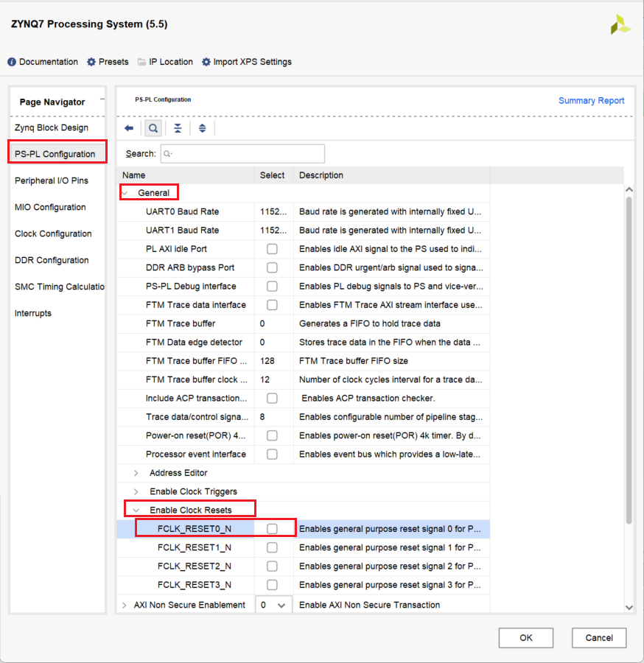
Task: Click the Documentation info icon
Action: click(x=12, y=62)
